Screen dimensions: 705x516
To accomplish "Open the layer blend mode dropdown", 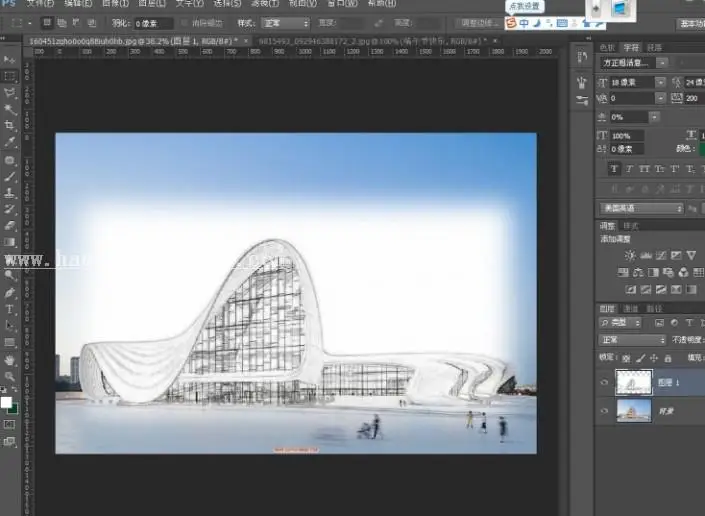I will (x=632, y=340).
